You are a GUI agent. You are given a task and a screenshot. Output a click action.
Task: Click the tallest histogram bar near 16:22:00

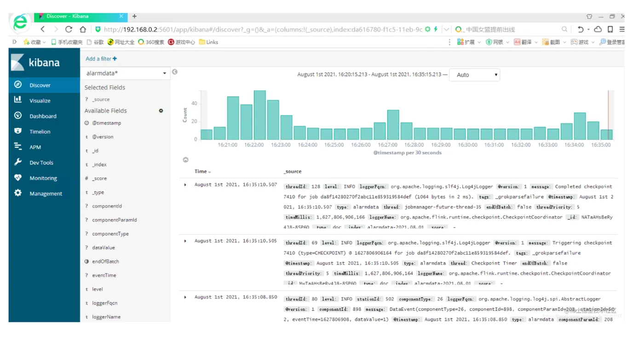pyautogui.click(x=259, y=115)
